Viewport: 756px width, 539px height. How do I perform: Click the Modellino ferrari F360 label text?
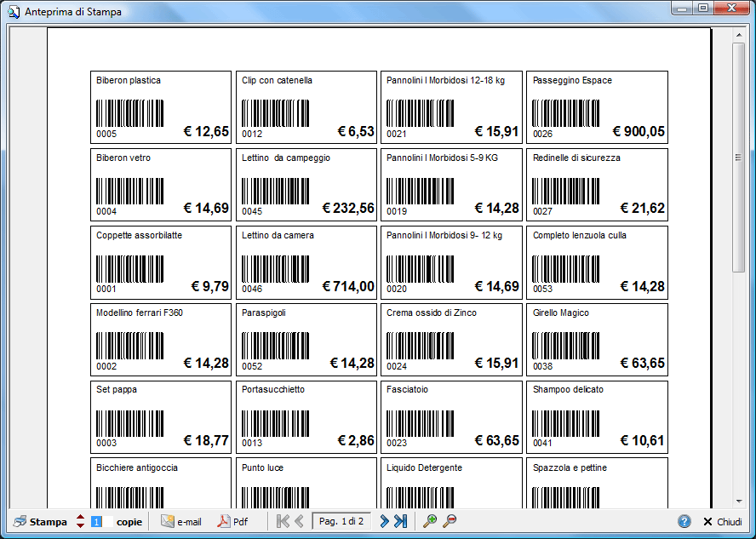140,313
